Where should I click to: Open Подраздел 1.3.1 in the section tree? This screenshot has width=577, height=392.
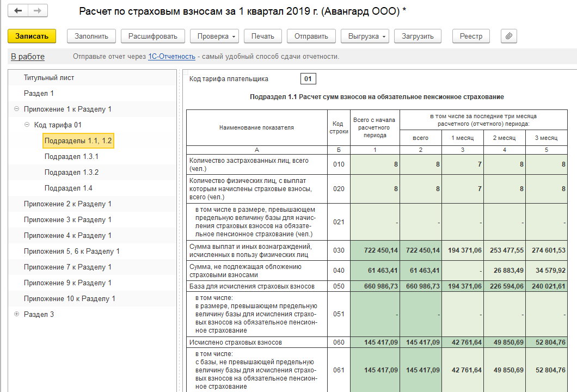click(71, 157)
